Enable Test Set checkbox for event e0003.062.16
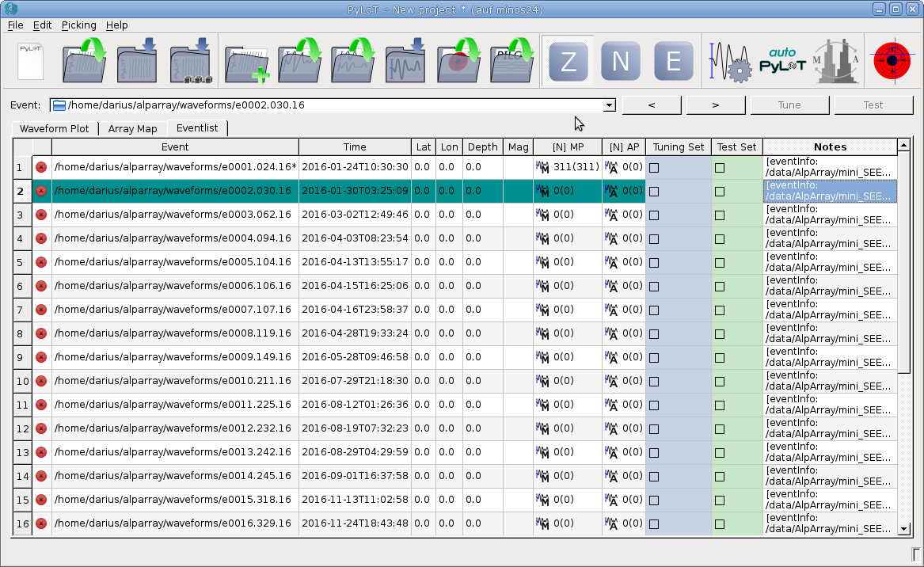The image size is (924, 567). coord(720,215)
